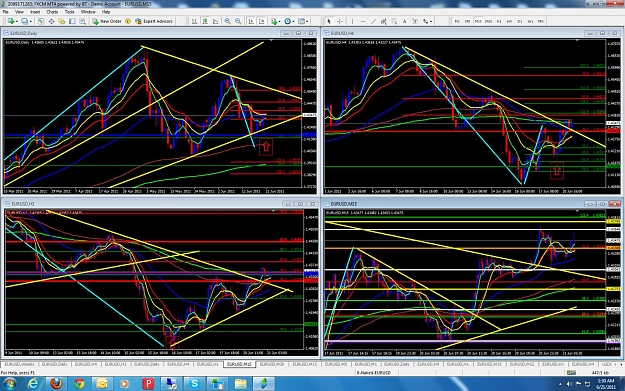Open the Strategy Tester icon
The width and height of the screenshot is (625, 391).
83,21
